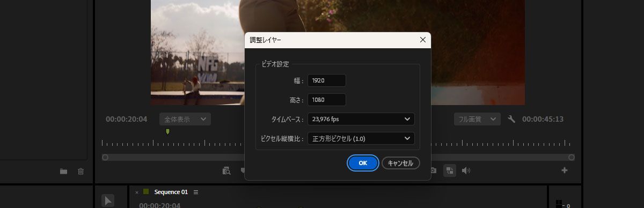Open the フル画質 playback resolution dropdown
This screenshot has height=208, width=644.
(477, 119)
